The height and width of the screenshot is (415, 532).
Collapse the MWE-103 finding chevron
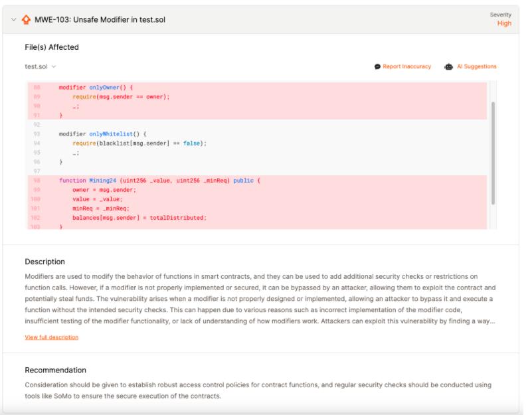14,20
